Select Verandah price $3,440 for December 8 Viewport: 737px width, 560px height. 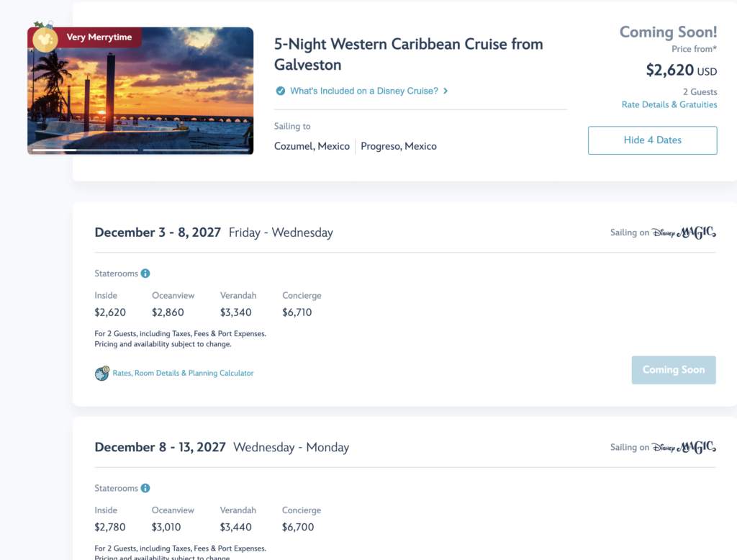(x=235, y=527)
